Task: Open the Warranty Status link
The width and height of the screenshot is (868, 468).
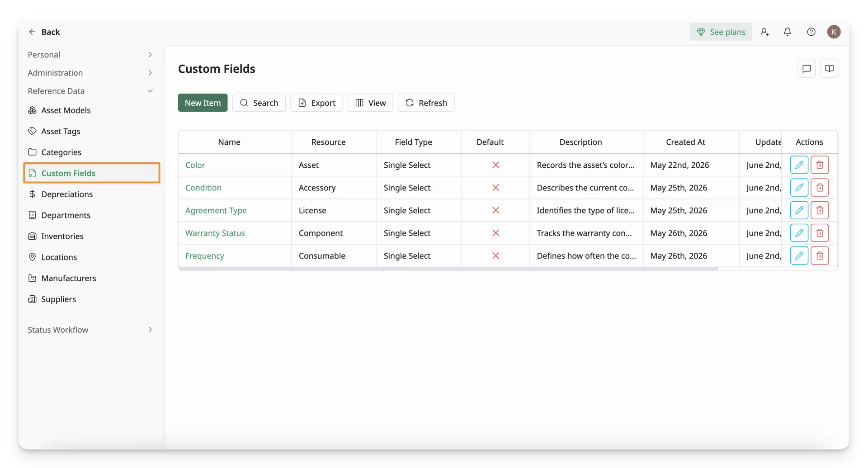Action: click(215, 233)
